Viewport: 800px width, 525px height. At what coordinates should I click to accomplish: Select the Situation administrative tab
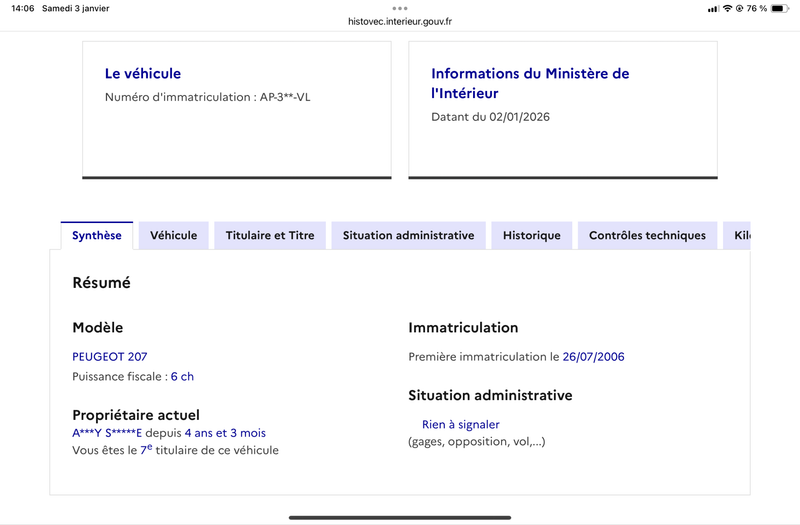pos(408,236)
